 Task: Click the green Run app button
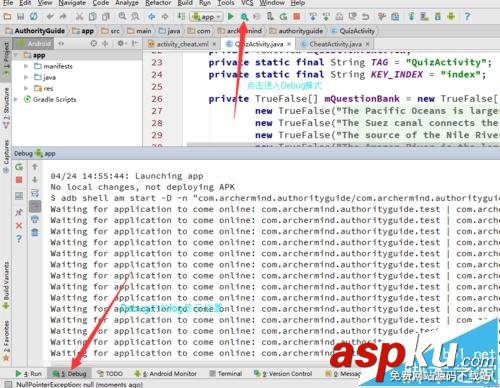230,16
